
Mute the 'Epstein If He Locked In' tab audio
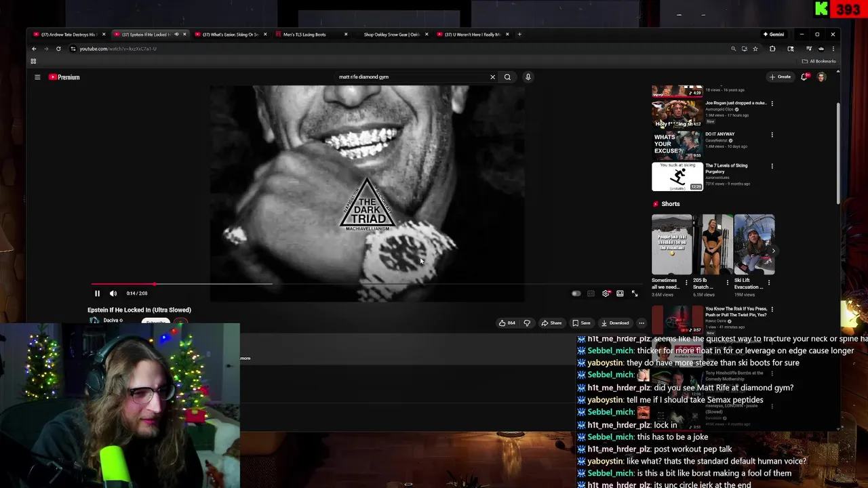pos(176,35)
